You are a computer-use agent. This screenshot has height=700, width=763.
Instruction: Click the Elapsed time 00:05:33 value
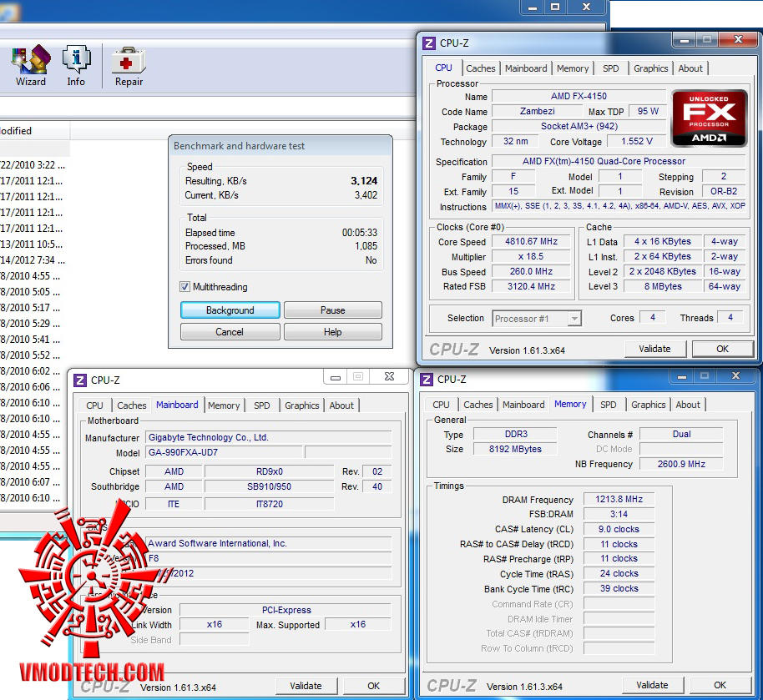click(x=360, y=233)
